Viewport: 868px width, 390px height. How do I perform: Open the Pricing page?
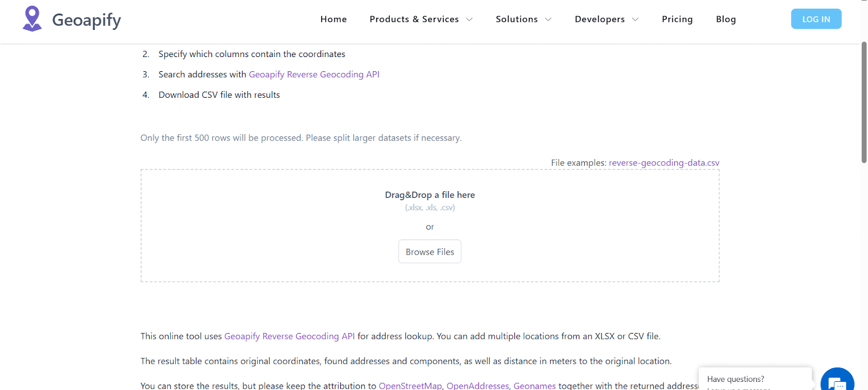click(x=677, y=19)
